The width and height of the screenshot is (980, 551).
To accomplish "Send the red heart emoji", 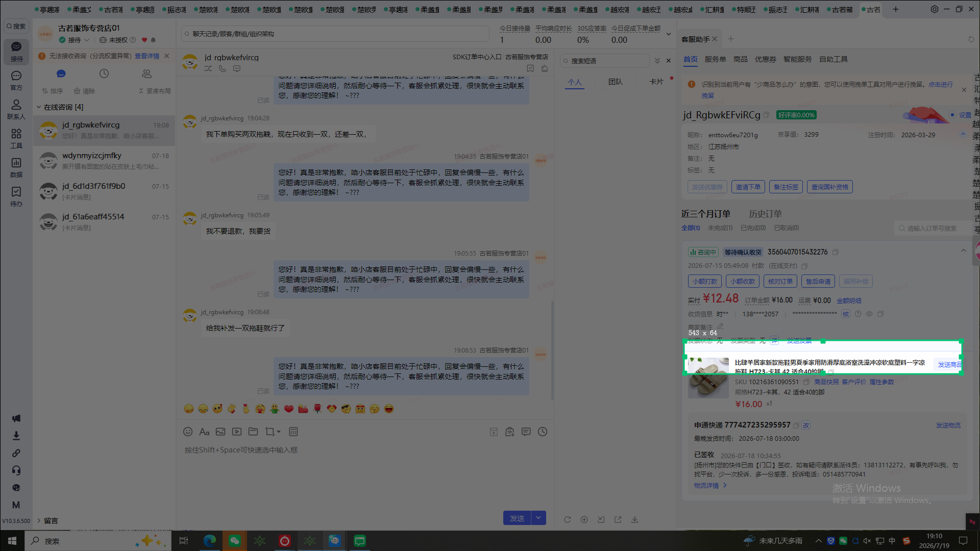I will (x=289, y=409).
